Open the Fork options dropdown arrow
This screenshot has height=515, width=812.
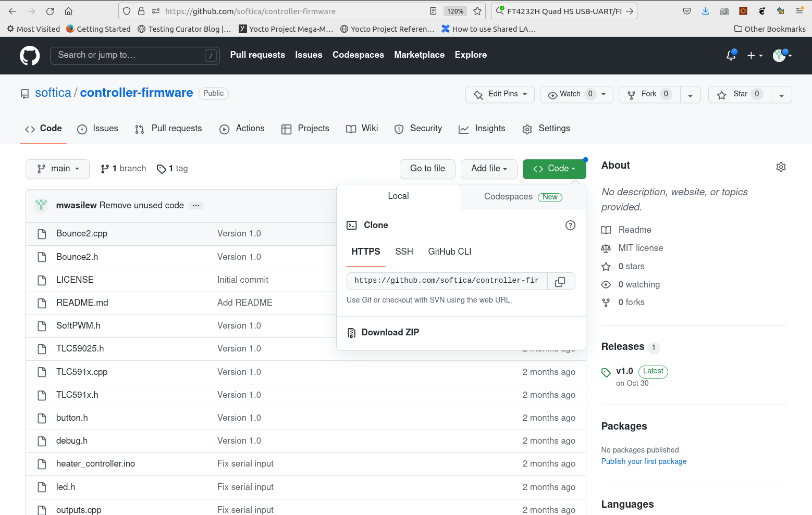pyautogui.click(x=690, y=95)
